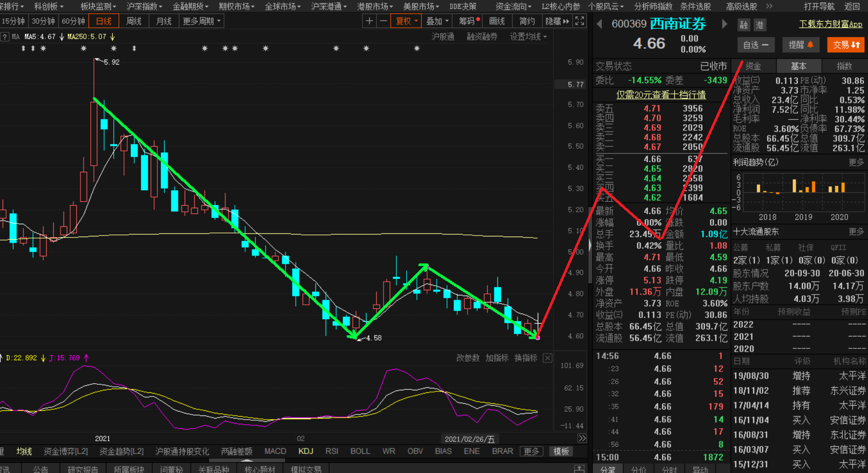Open DDE决策 menu item
The image size is (868, 473).
pos(463,6)
